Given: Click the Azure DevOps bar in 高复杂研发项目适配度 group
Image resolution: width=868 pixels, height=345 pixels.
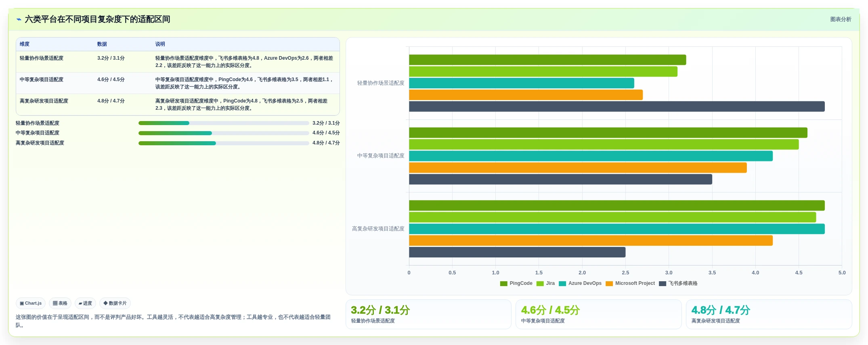Looking at the screenshot, I should [617, 229].
